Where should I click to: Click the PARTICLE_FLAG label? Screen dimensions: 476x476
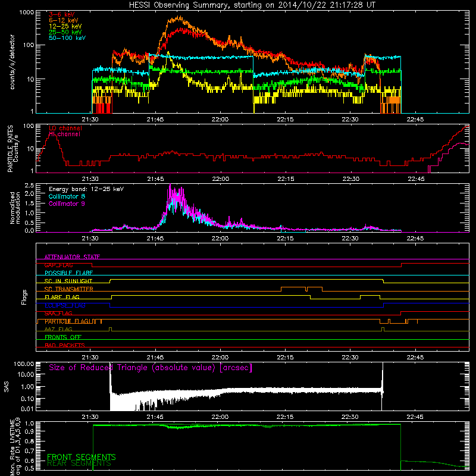click(x=67, y=321)
